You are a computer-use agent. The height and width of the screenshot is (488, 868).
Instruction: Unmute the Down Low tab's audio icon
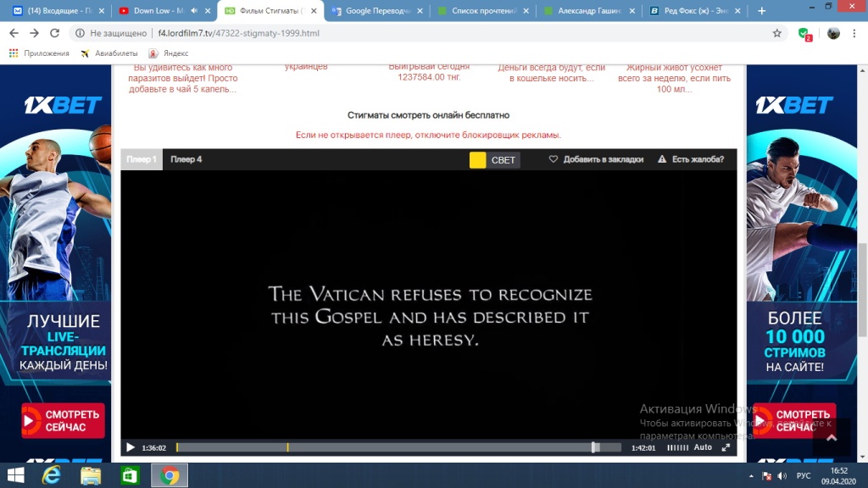pos(194,10)
